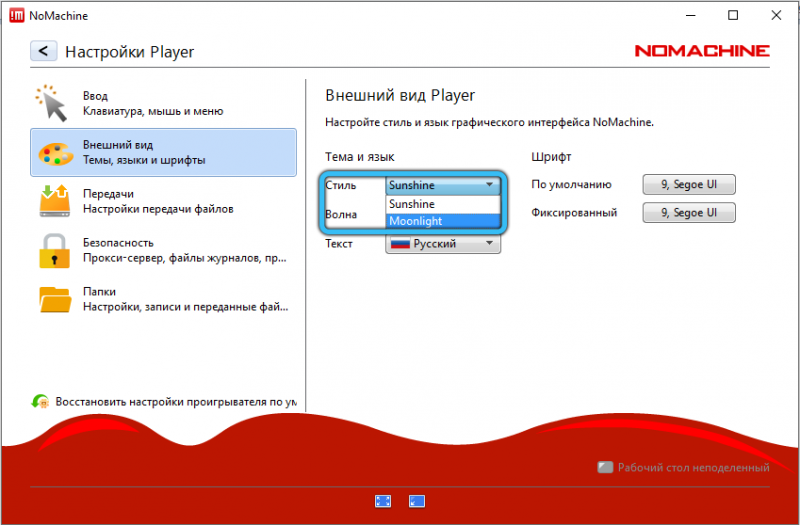Maximize the NoMachine window
Viewport: 800px width, 525px height.
(733, 15)
